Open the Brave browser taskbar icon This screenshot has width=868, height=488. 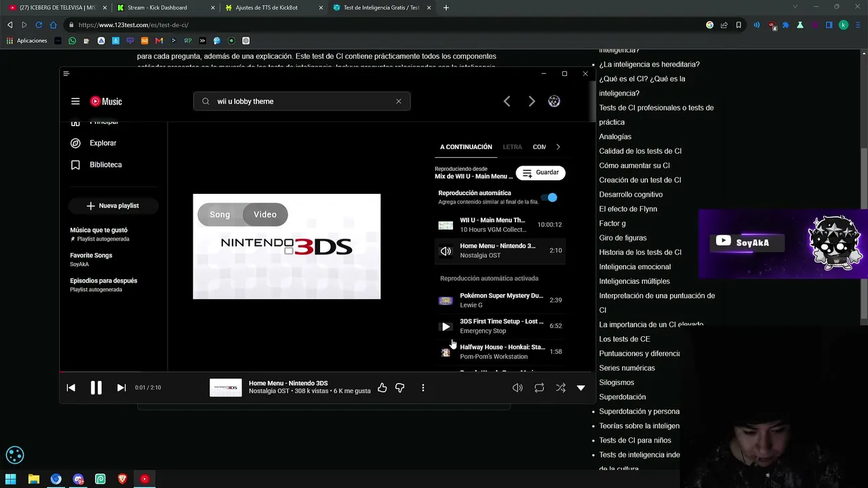pos(123,479)
